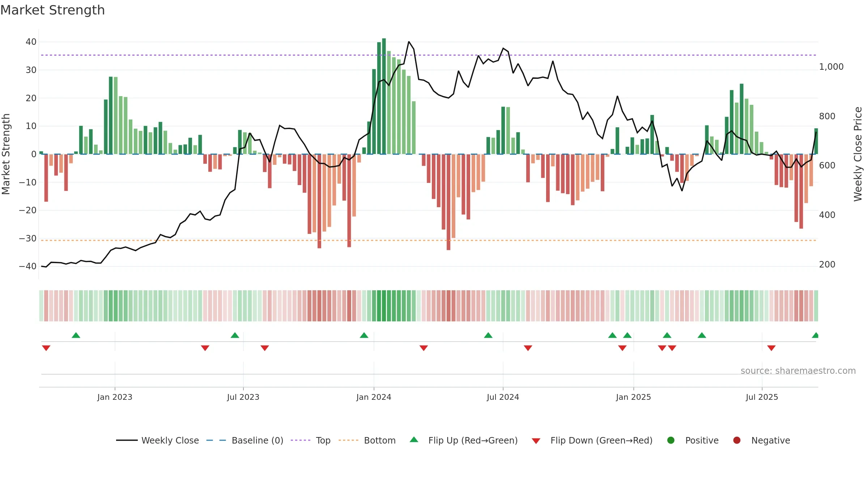Click the green Flip Up triangle in legend
Viewport: 868px width, 488px height.
414,440
